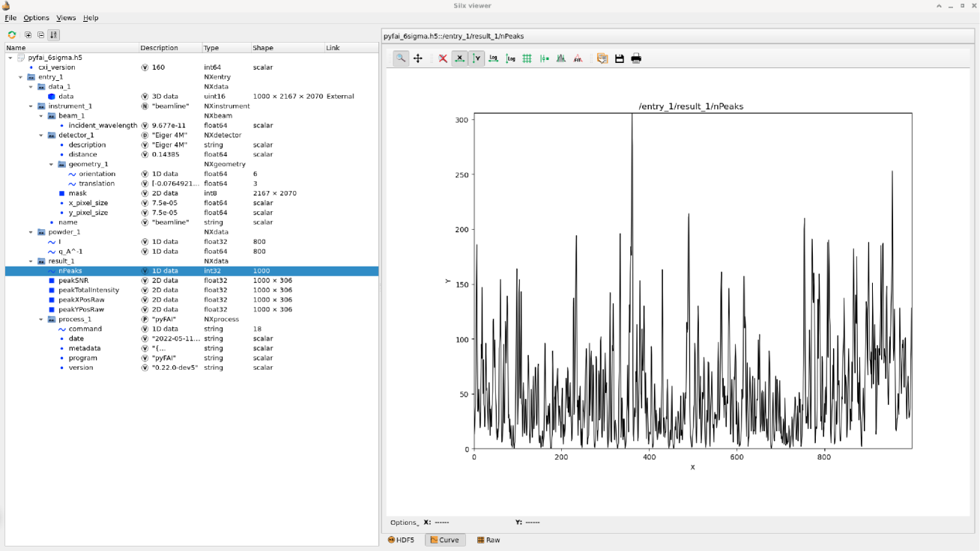Click the save plot icon
The height and width of the screenshot is (551, 980).
pos(620,58)
